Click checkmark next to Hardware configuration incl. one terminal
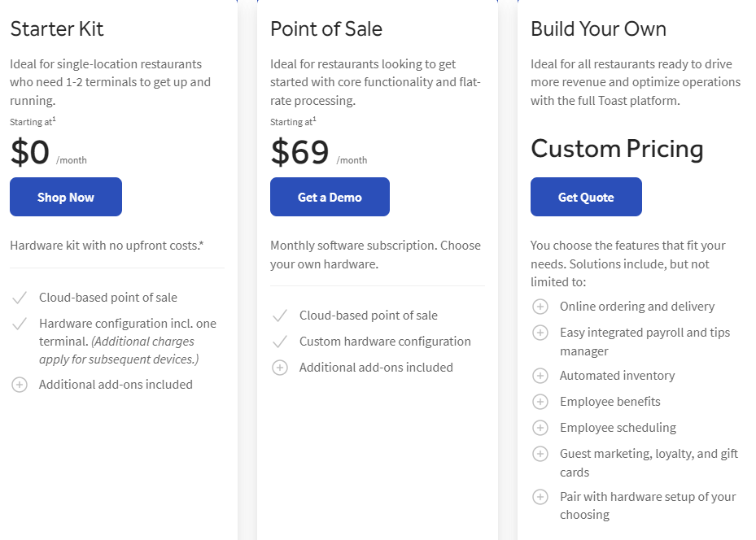The height and width of the screenshot is (540, 756). [x=20, y=324]
